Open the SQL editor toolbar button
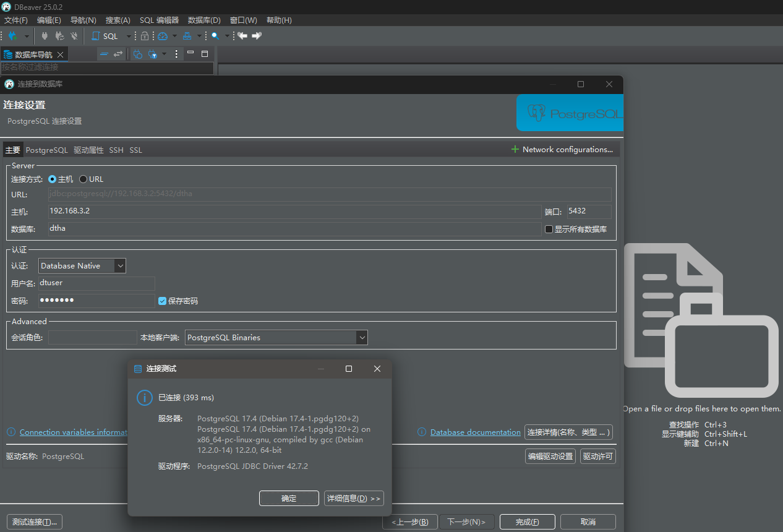Screen dimensions: 783x532 105,36
